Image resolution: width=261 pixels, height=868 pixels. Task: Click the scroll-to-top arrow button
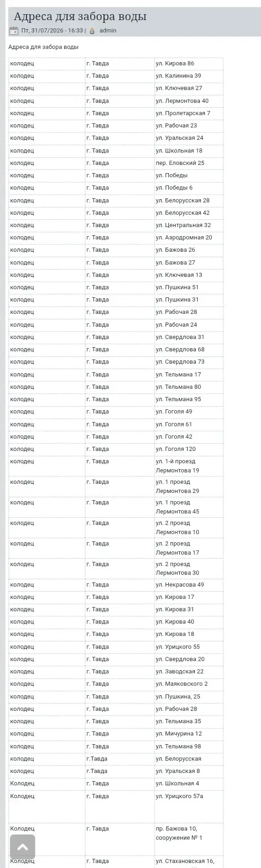(x=22, y=847)
